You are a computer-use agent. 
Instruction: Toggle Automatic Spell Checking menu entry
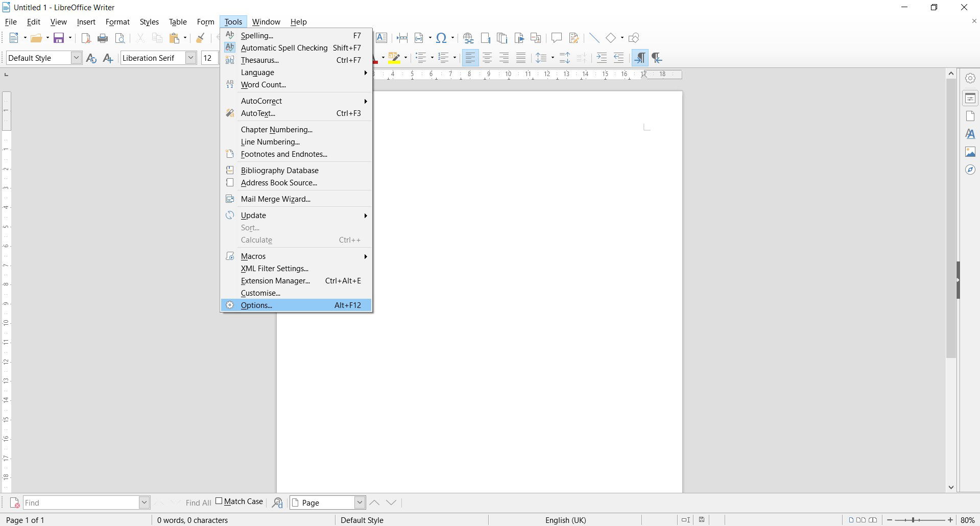click(296, 48)
